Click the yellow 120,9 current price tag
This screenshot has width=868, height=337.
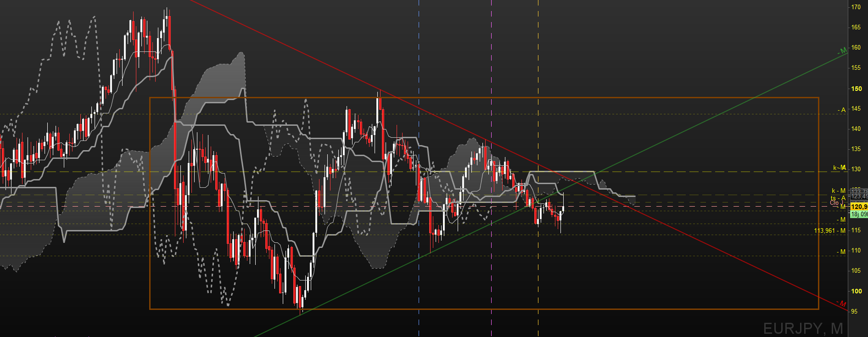pyautogui.click(x=859, y=207)
